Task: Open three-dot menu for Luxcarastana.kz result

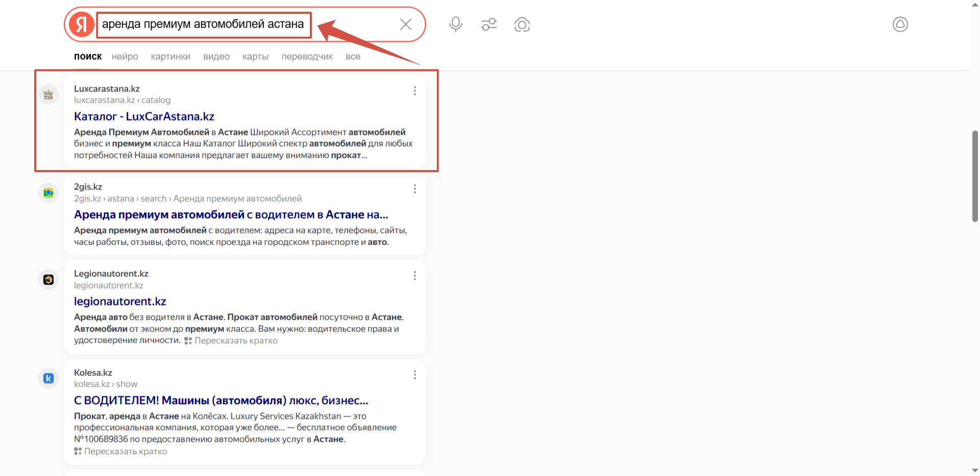Action: click(x=414, y=91)
